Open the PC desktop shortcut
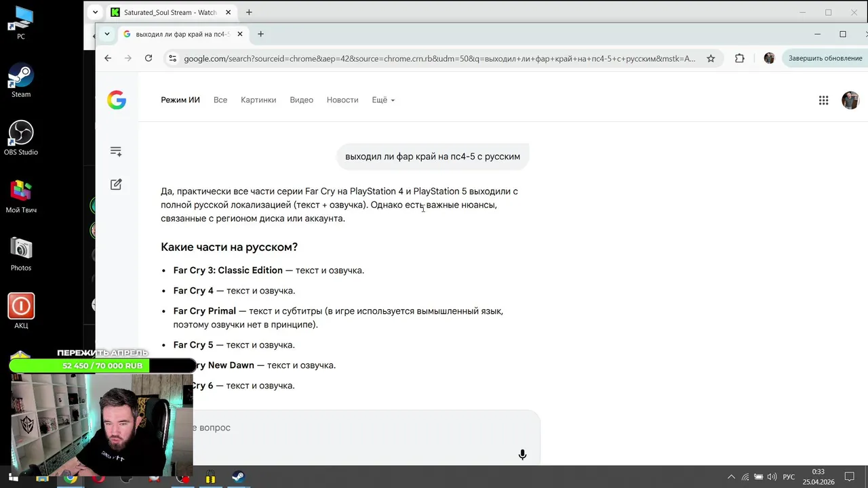Image resolution: width=868 pixels, height=488 pixels. [x=21, y=22]
